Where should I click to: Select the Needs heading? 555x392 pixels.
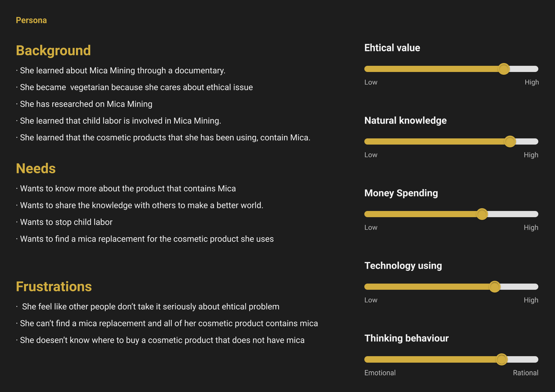point(36,169)
